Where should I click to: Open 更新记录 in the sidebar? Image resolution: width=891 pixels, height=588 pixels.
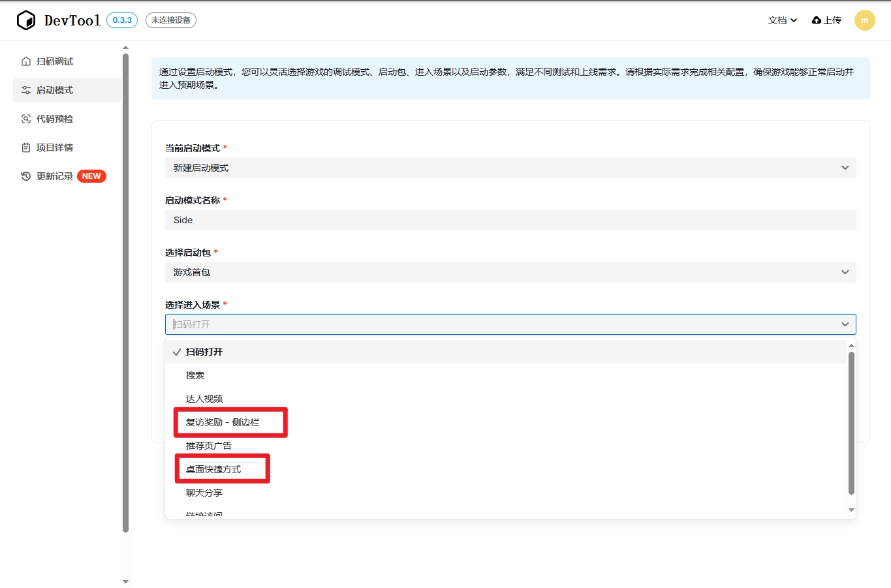(x=67, y=176)
